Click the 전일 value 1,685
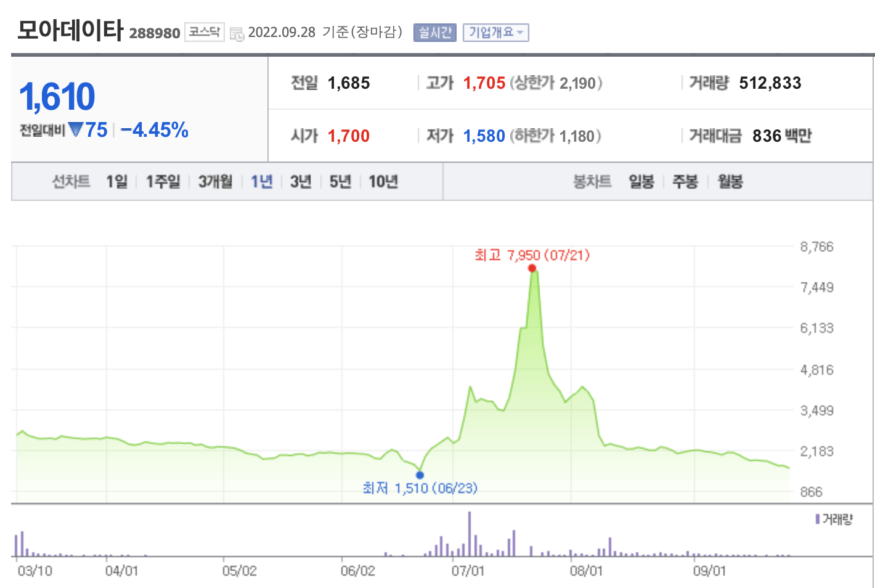The width and height of the screenshot is (875, 588). [349, 83]
